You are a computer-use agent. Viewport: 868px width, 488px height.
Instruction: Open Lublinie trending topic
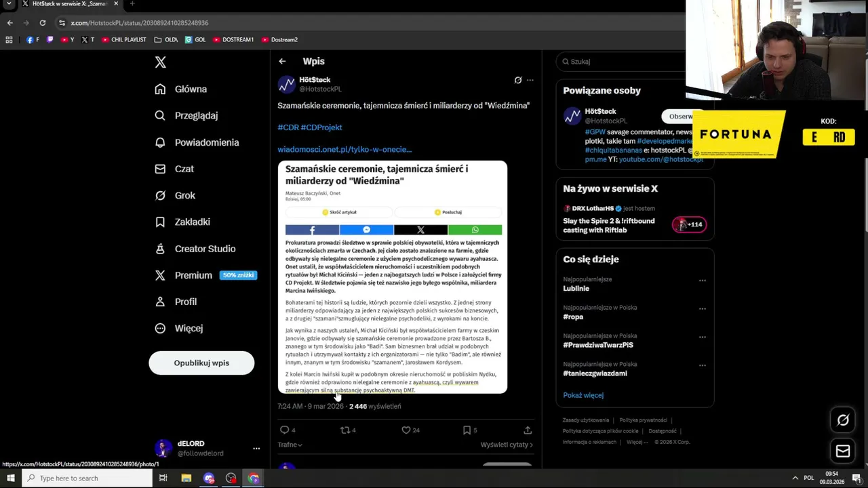[x=576, y=288]
